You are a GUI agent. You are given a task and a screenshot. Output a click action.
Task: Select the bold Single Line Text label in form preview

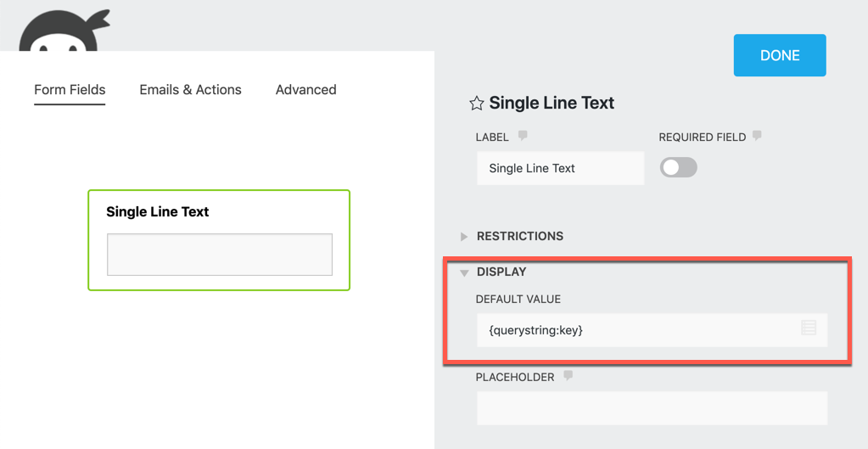click(157, 212)
